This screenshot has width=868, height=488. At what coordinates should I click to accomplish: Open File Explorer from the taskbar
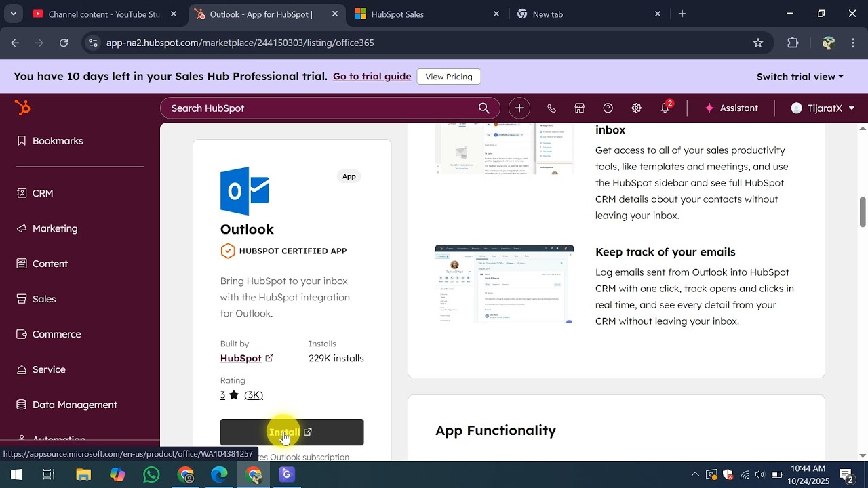point(83,474)
